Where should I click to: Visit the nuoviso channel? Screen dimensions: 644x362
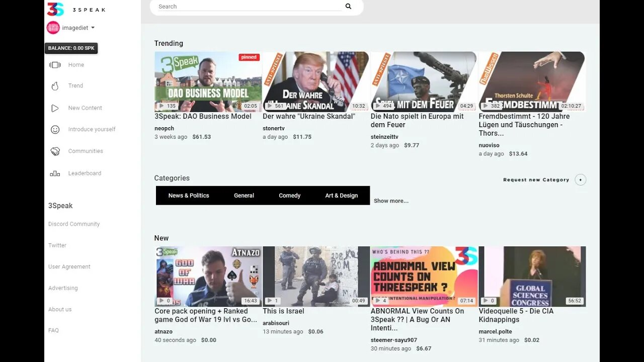[x=489, y=145]
